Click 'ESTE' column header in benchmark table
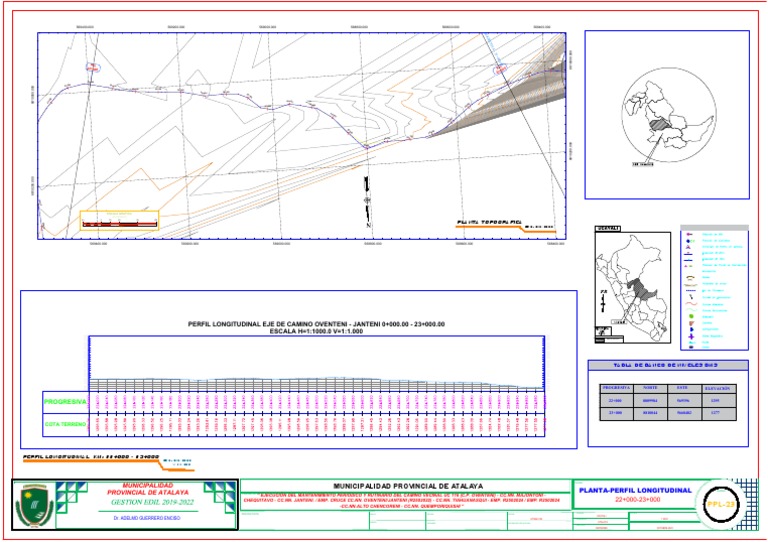 [682, 388]
